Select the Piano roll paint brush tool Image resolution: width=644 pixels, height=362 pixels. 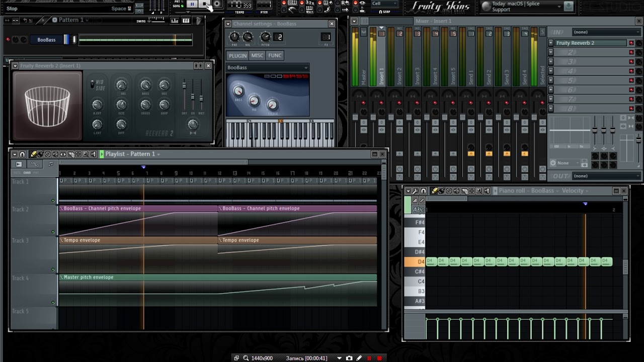point(442,191)
